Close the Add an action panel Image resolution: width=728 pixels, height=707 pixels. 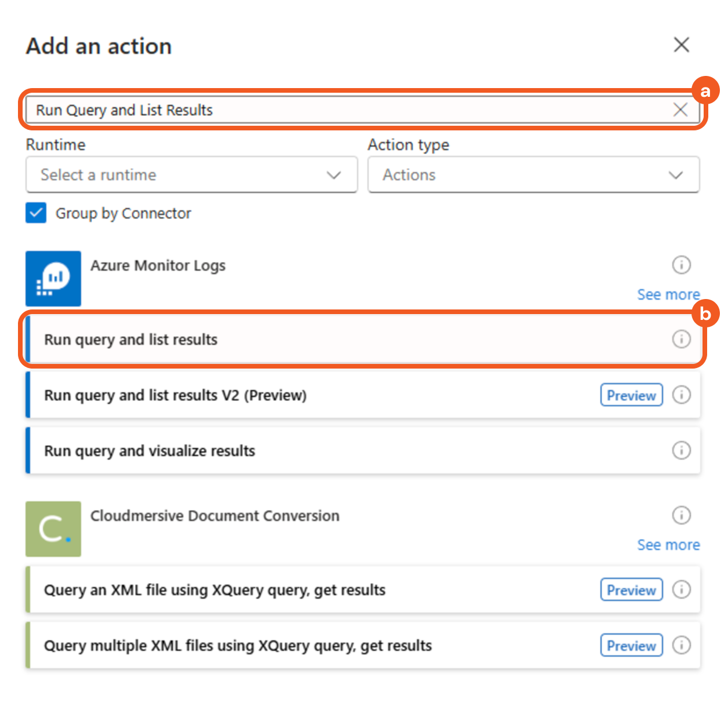click(681, 45)
